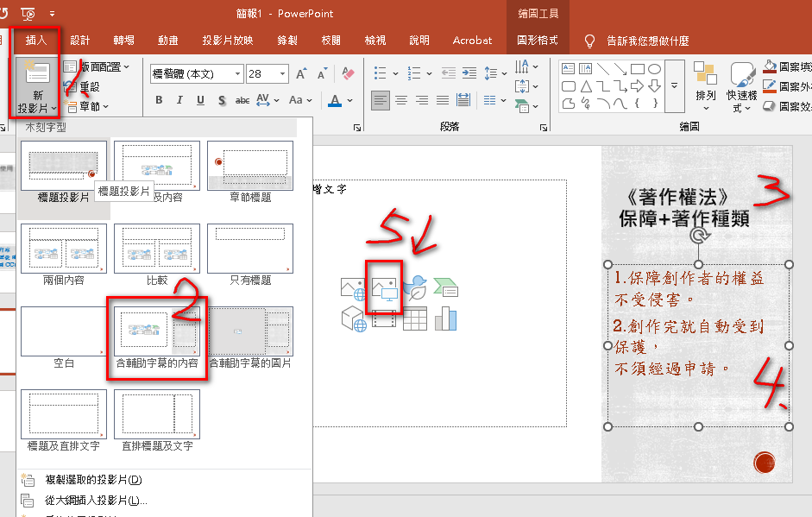Select the oval shape in shapes gallery

[655, 68]
